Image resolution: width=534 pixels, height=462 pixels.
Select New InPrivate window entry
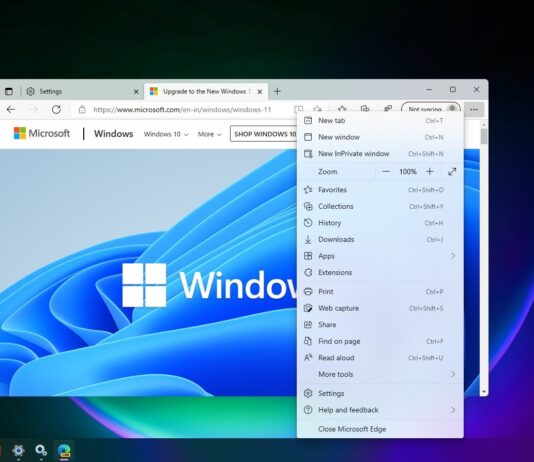click(x=380, y=154)
